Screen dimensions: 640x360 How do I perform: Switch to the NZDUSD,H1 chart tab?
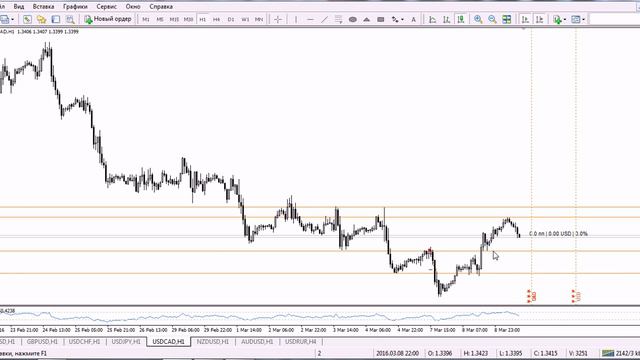(213, 342)
